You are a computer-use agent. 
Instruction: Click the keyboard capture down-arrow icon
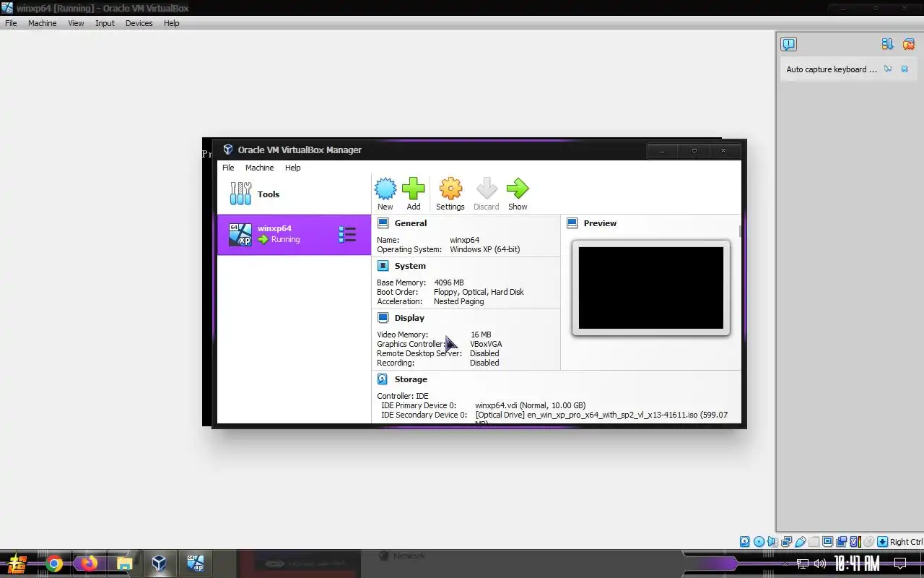[x=882, y=542]
